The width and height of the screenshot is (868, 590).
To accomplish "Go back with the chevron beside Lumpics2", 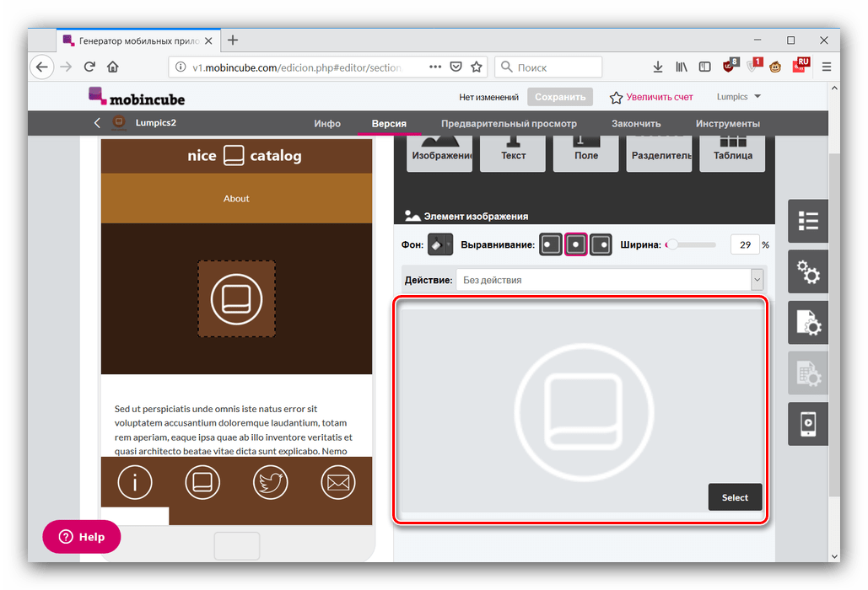I will (98, 123).
